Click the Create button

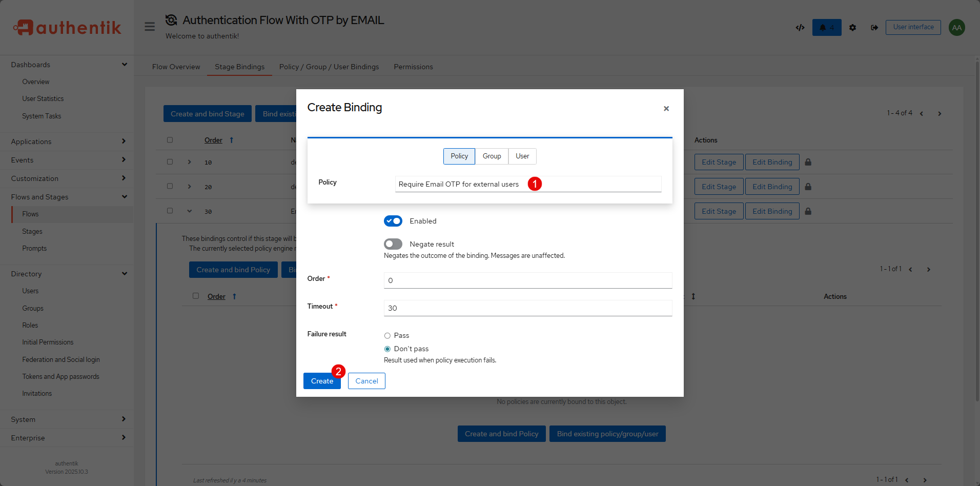pyautogui.click(x=321, y=381)
